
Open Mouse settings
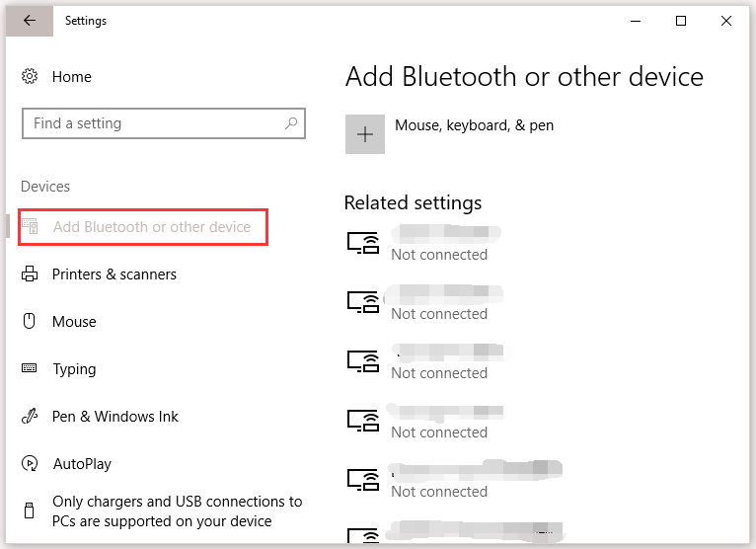point(74,321)
